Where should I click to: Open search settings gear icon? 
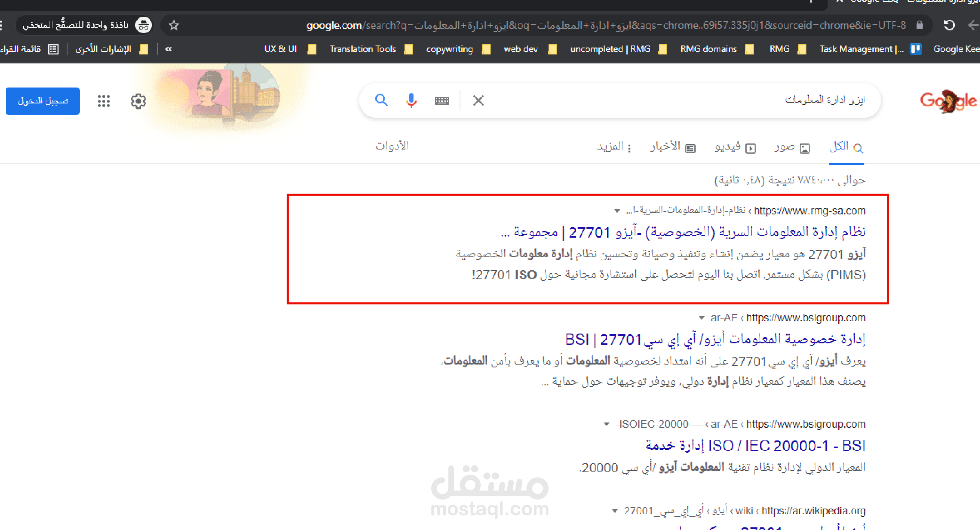click(138, 101)
